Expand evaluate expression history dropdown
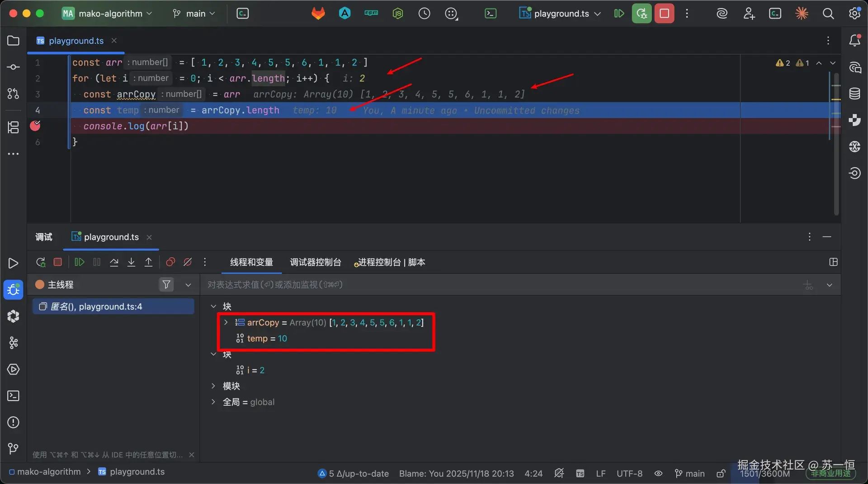This screenshot has width=868, height=484. tap(830, 285)
